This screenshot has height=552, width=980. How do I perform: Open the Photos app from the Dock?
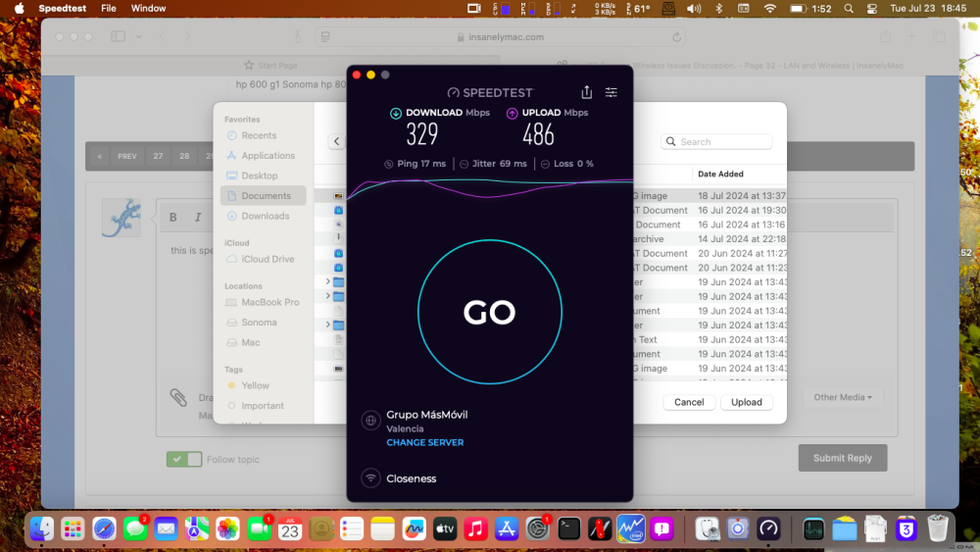point(227,528)
